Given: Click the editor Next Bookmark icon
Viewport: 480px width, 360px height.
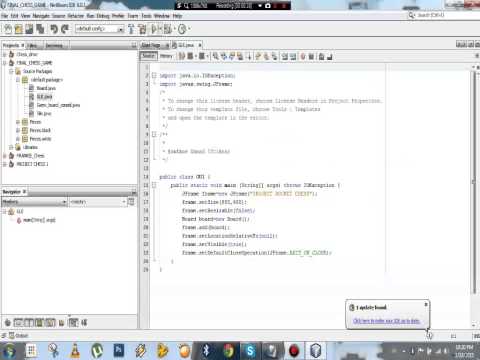Looking at the screenshot, I should 266,56.
